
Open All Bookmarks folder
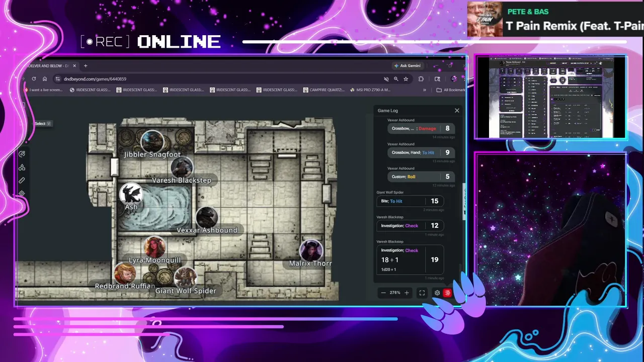(x=451, y=90)
